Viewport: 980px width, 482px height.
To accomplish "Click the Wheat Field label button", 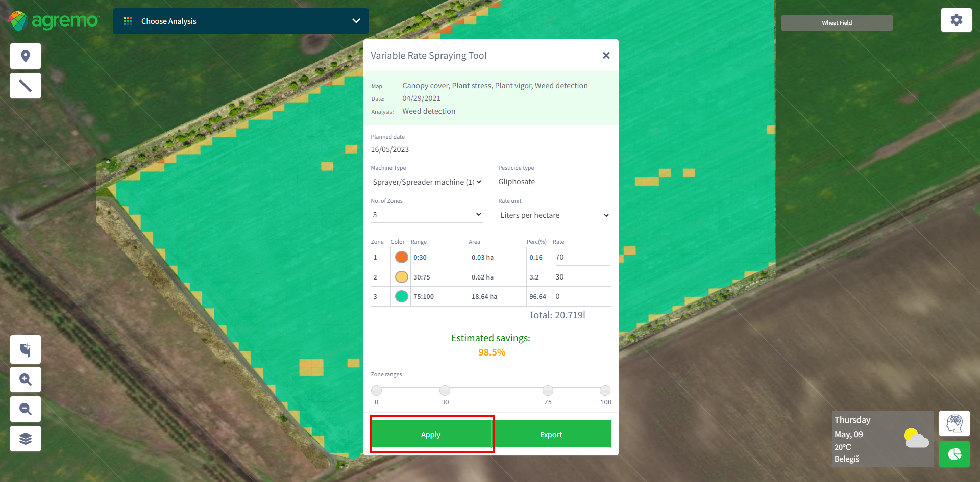I will [837, 23].
